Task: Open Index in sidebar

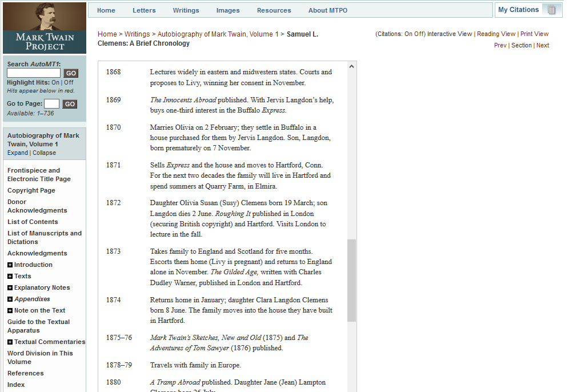Action: (16, 385)
